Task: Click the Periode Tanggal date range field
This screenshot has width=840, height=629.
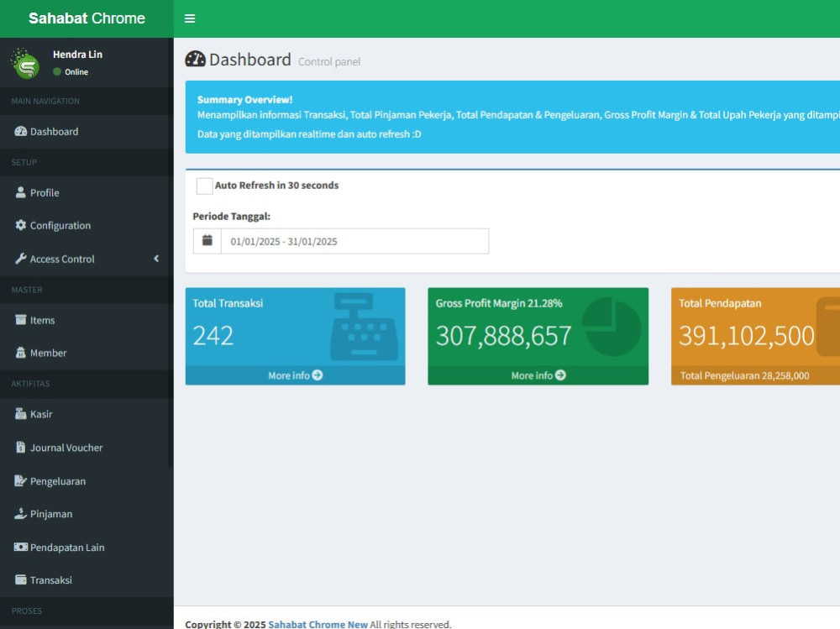Action: (354, 241)
